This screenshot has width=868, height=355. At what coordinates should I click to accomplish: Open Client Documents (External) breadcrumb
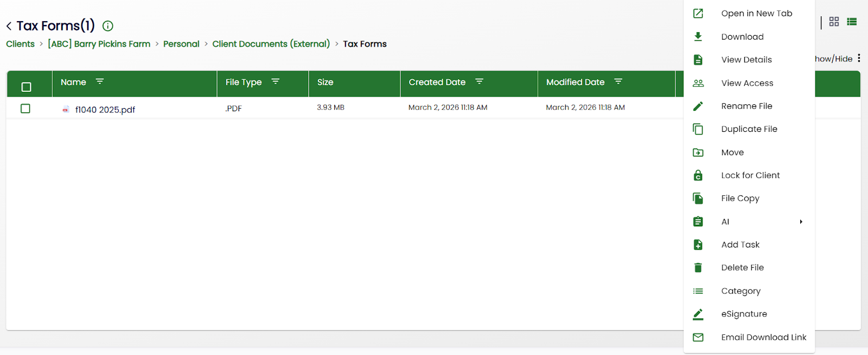(x=271, y=44)
